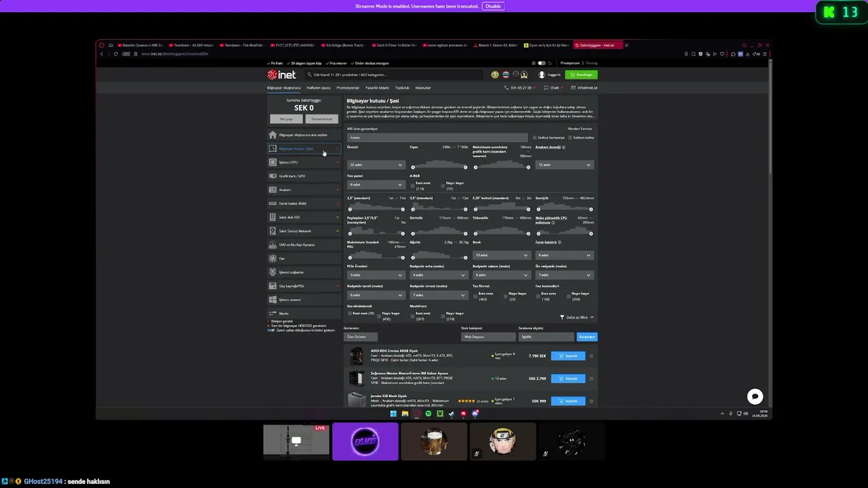Screen dimensions: 868x488
Task: Collapse filters with Daha az filtre
Action: coord(577,317)
